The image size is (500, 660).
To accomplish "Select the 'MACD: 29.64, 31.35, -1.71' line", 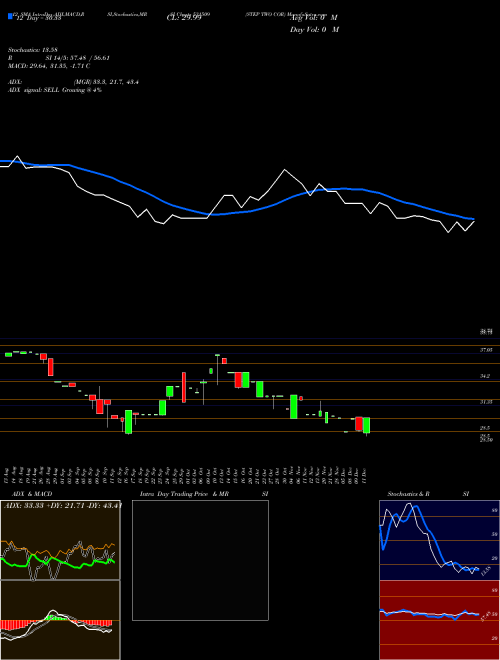I will click(x=49, y=66).
